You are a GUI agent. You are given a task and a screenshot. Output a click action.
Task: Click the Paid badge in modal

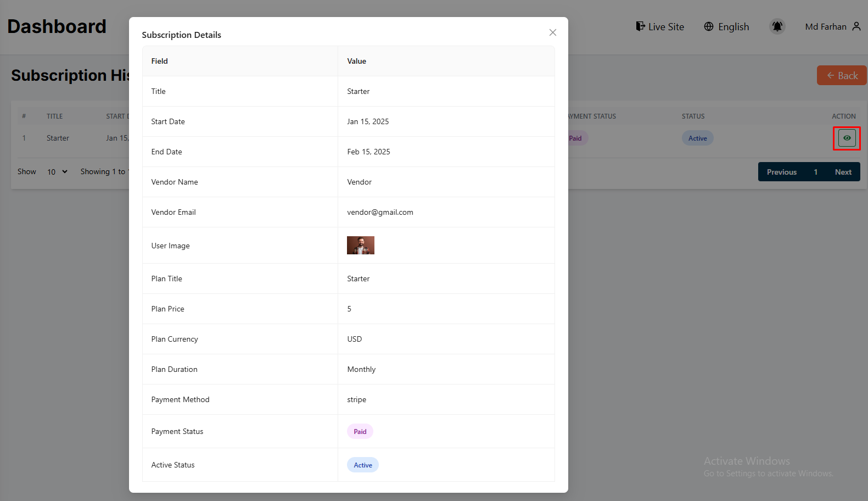point(360,432)
